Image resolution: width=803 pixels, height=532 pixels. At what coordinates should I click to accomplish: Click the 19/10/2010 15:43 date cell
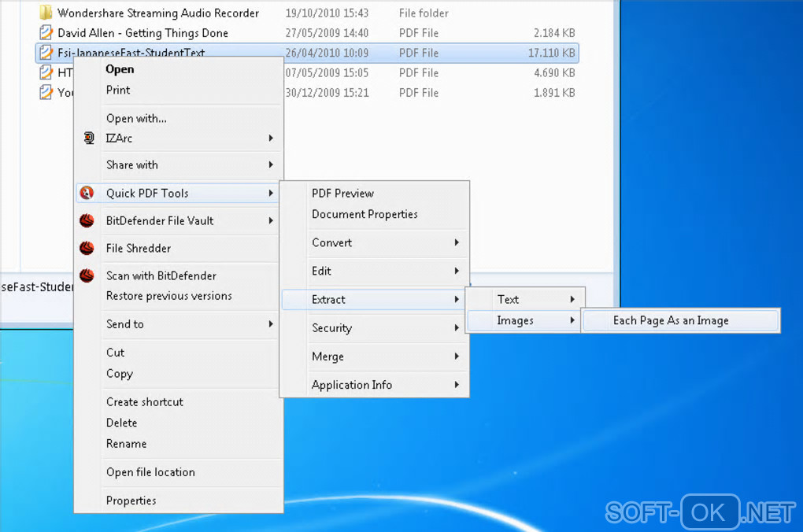327,13
